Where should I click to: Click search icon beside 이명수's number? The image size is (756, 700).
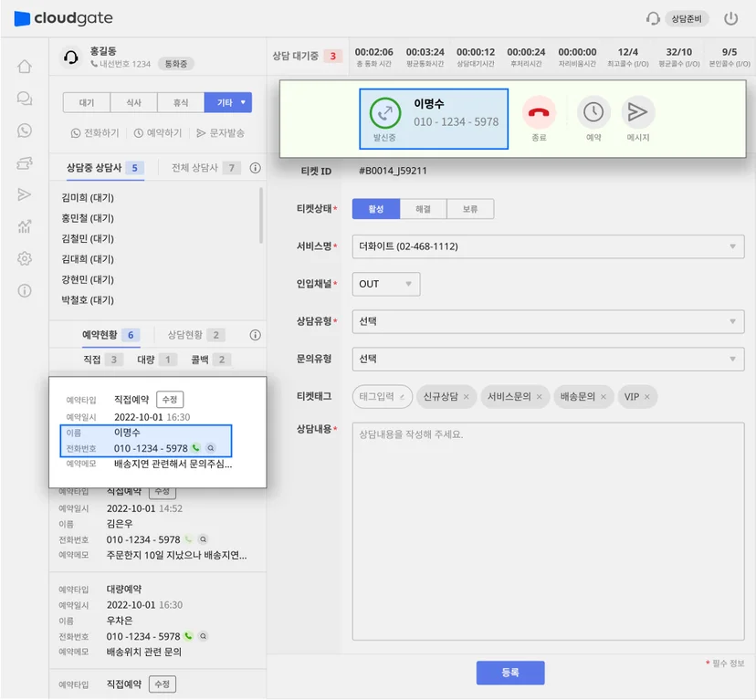tap(211, 448)
